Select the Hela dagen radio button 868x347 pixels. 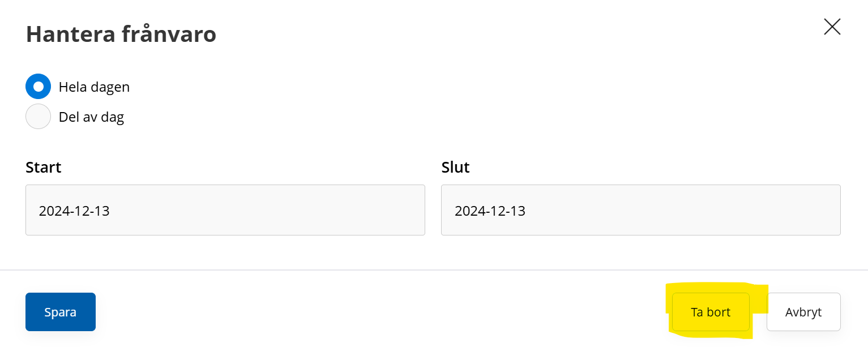[39, 87]
